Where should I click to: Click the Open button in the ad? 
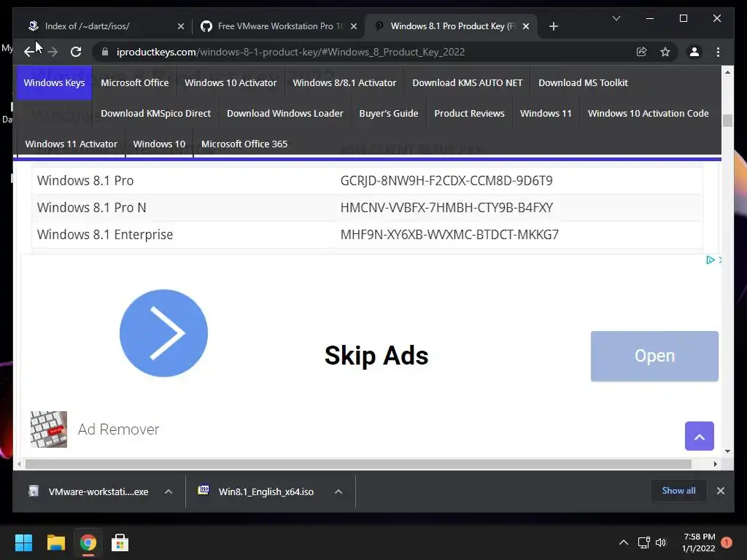point(654,356)
